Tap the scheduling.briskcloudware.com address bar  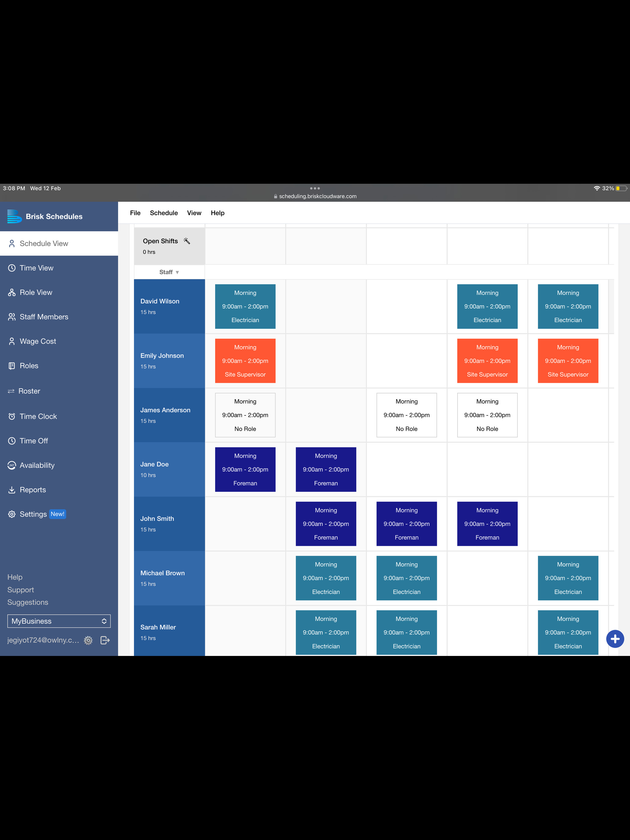315,196
